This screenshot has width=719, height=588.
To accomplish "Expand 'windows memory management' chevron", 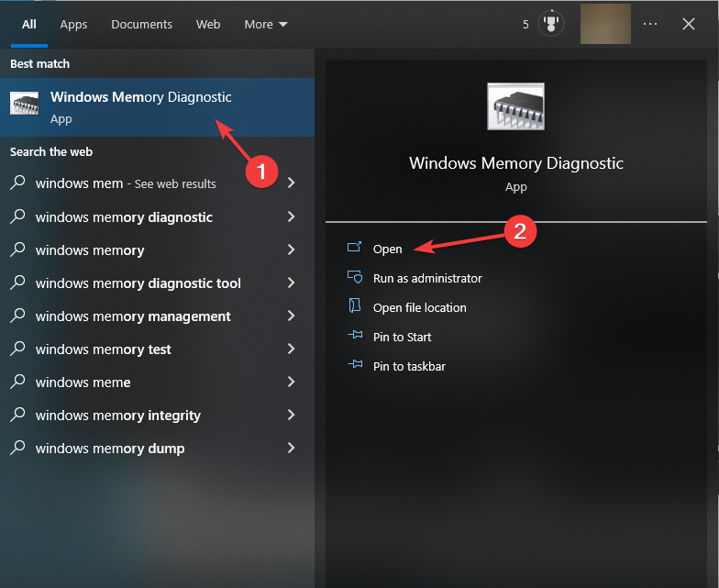I will (x=292, y=316).
